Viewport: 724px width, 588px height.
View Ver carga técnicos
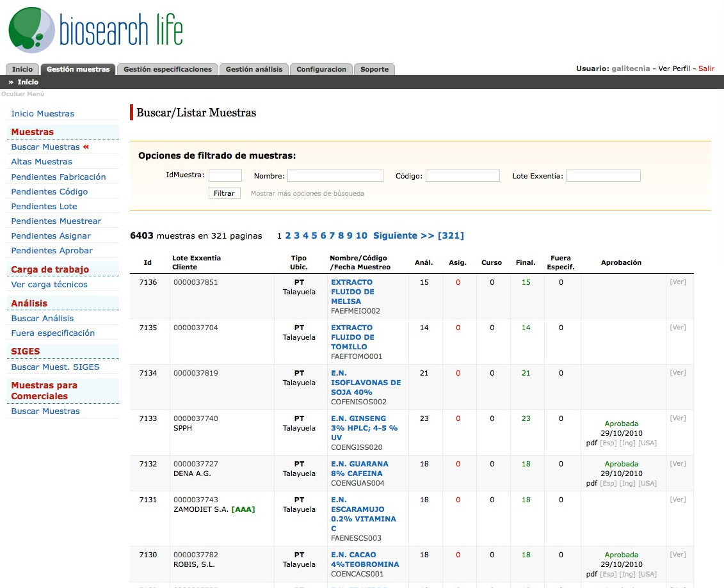pos(49,284)
